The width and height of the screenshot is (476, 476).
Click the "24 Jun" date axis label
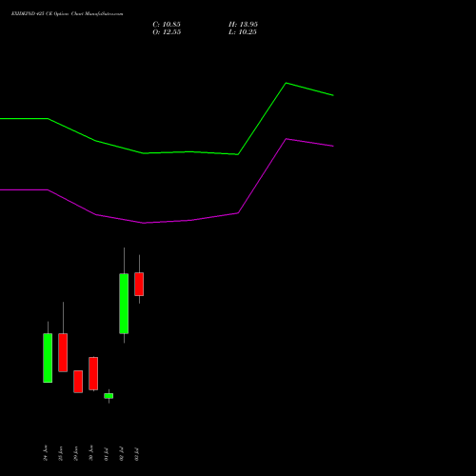tap(46, 453)
